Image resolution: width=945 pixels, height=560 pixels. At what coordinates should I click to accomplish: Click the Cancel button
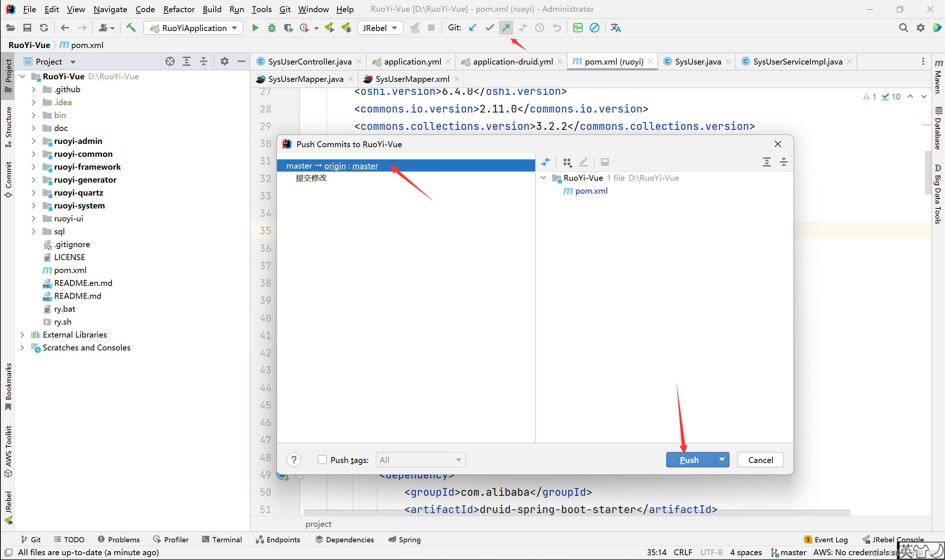[x=760, y=460]
